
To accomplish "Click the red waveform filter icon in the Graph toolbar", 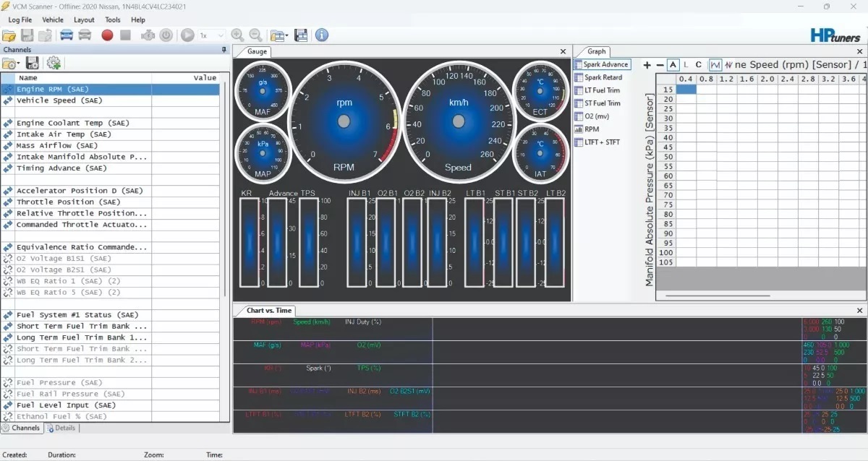I will 728,65.
